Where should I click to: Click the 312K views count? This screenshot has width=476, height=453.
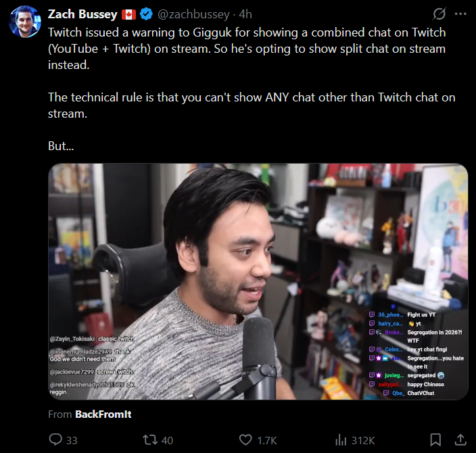(x=363, y=440)
